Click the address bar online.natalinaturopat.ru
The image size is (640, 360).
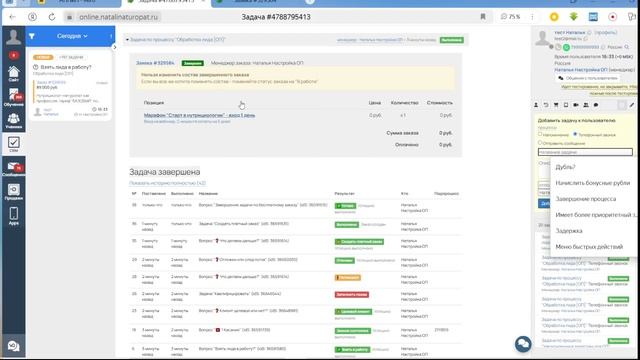coord(118,17)
